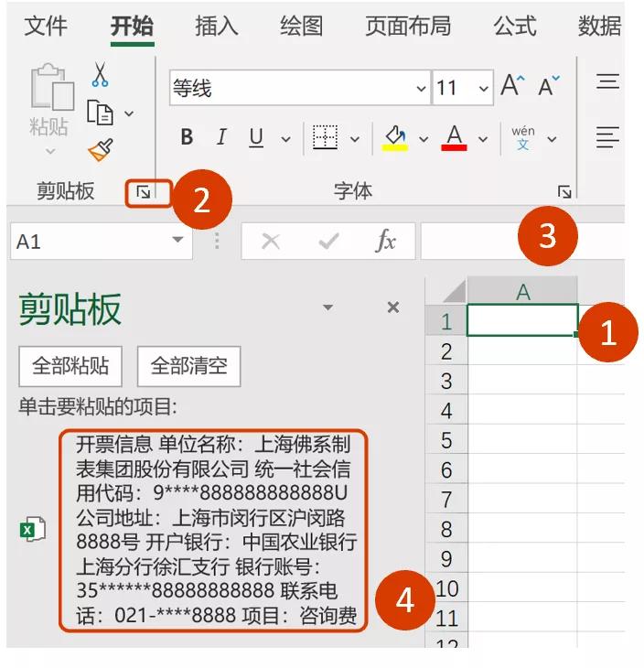Screen dimensions: 644x668
Task: Apply the borders icon
Action: point(325,137)
